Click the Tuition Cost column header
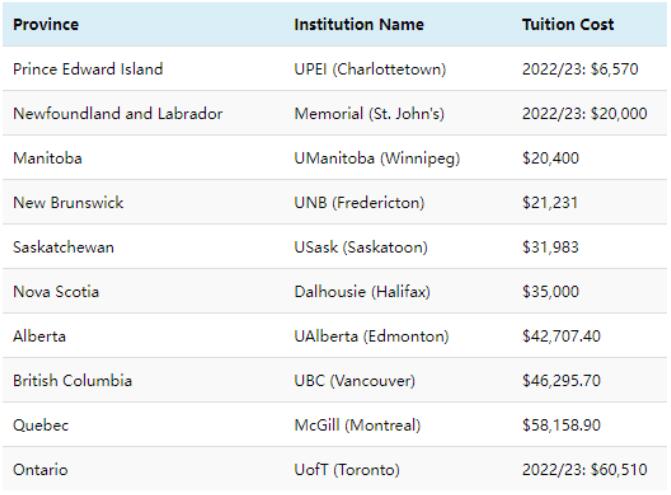Screen dimensions: 671x495 567,24
